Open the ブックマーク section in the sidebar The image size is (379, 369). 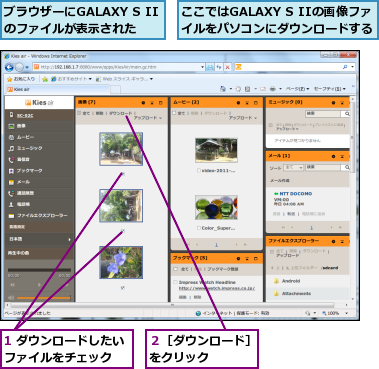[x=39, y=171]
